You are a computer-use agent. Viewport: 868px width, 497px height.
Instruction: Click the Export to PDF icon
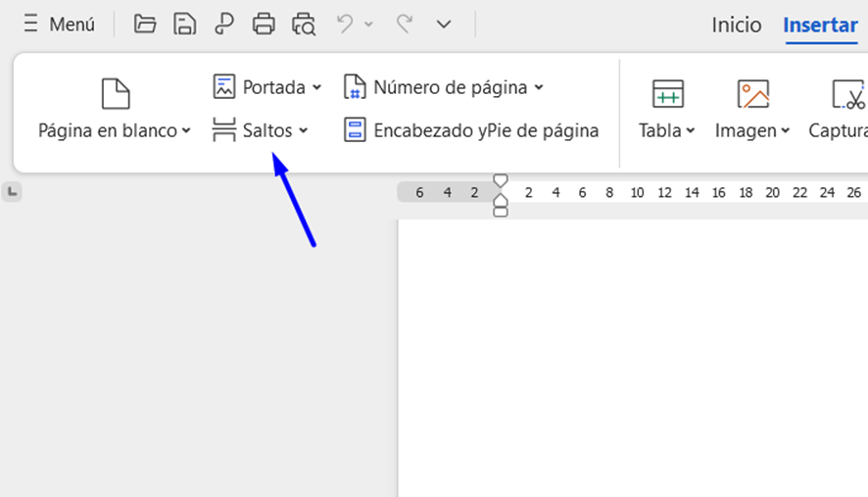pos(223,25)
